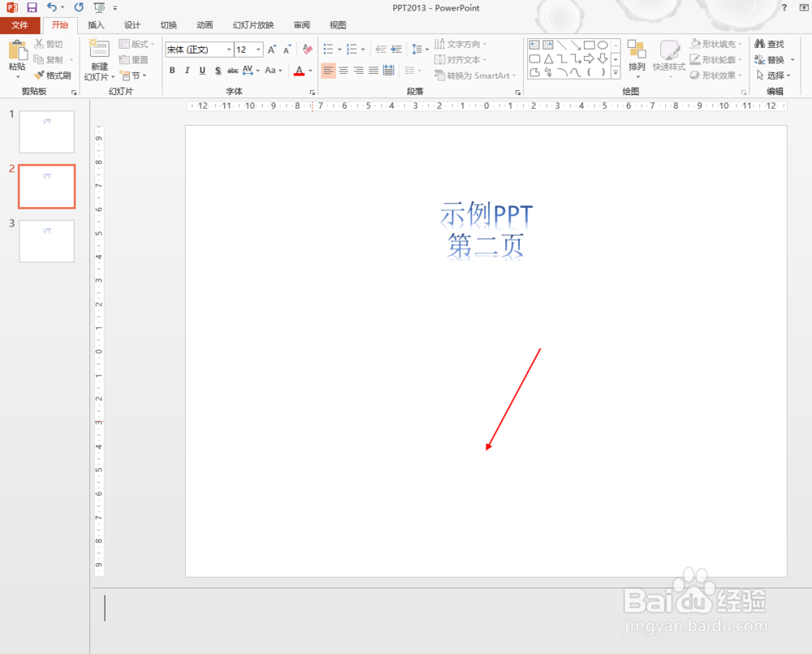Toggle underline formatting U
This screenshot has height=654, width=812.
point(202,71)
